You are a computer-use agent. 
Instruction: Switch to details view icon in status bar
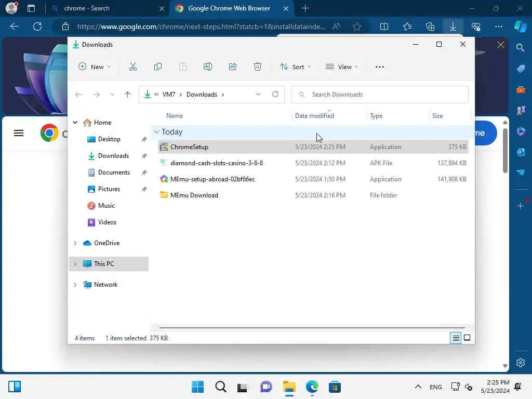[456, 338]
